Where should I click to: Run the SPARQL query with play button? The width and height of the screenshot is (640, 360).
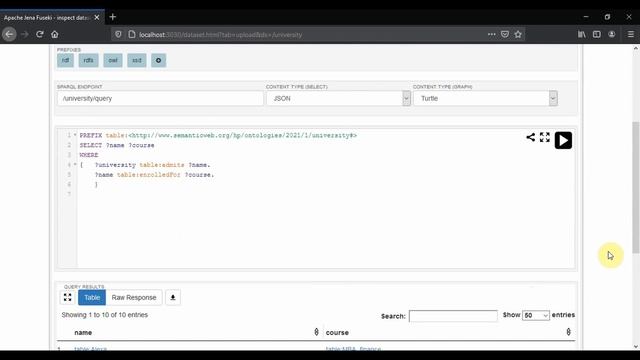563,140
